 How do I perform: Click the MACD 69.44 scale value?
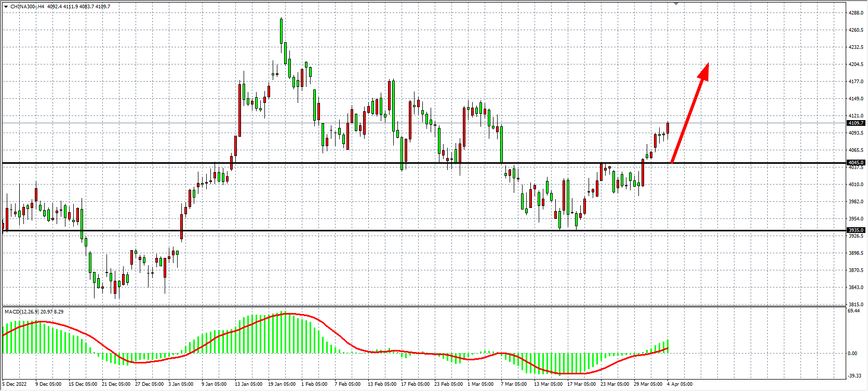(853, 310)
